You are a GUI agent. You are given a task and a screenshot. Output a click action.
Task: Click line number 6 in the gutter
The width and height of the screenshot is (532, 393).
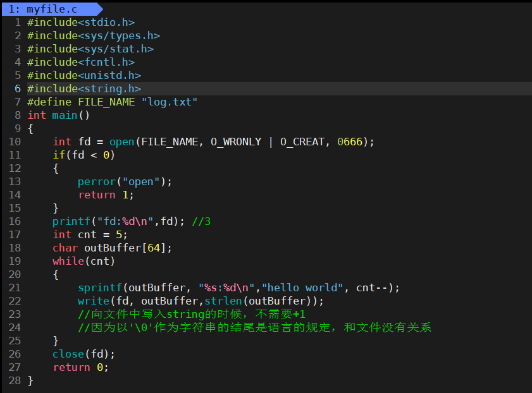pyautogui.click(x=18, y=89)
